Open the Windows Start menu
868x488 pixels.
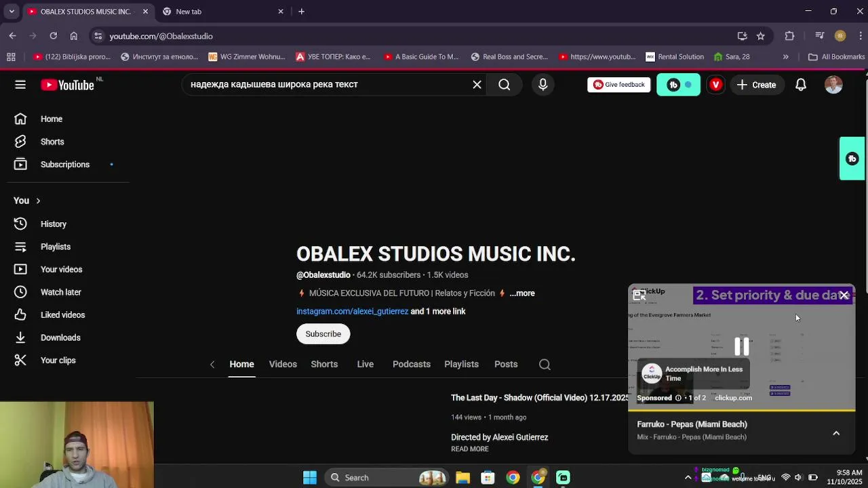point(310,477)
